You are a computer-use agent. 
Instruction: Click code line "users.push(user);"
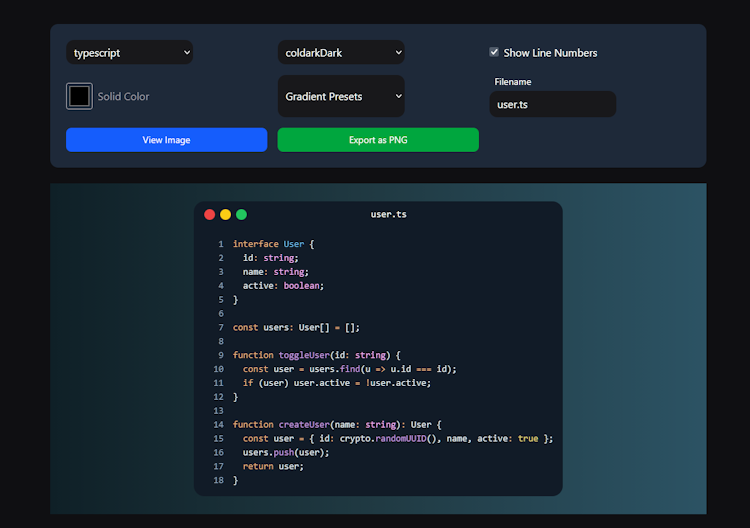click(286, 452)
